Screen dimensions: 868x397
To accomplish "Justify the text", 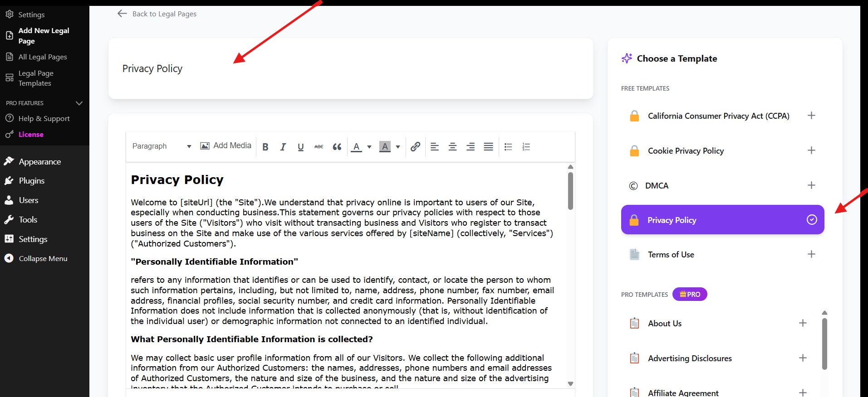I will (x=488, y=146).
